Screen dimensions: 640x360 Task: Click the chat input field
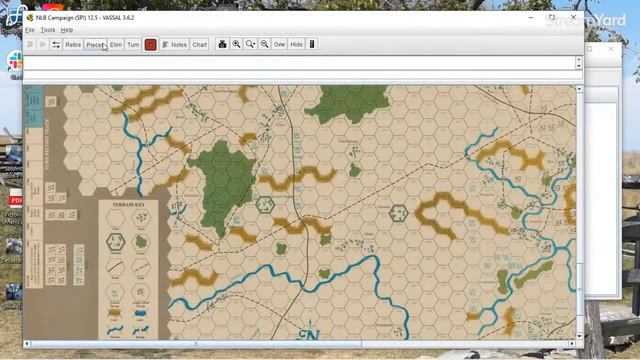tap(302, 76)
